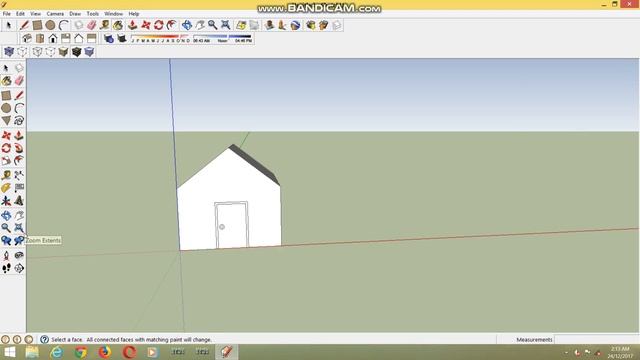Screen dimensions: 640x360
Task: Click the Measurements input box
Action: coord(596,340)
